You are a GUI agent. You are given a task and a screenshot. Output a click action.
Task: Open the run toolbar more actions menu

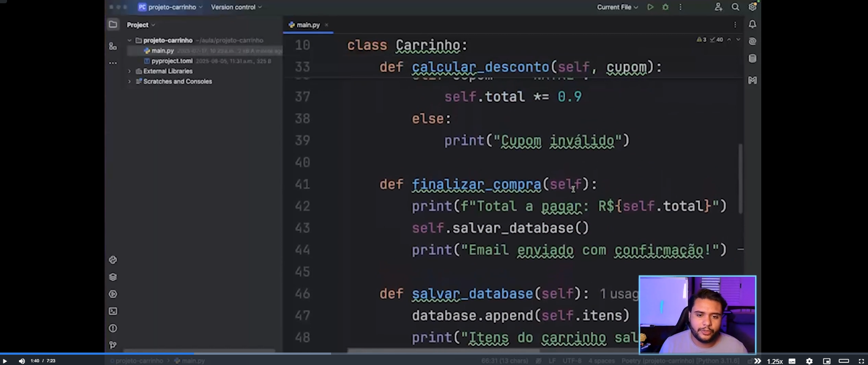pyautogui.click(x=681, y=7)
